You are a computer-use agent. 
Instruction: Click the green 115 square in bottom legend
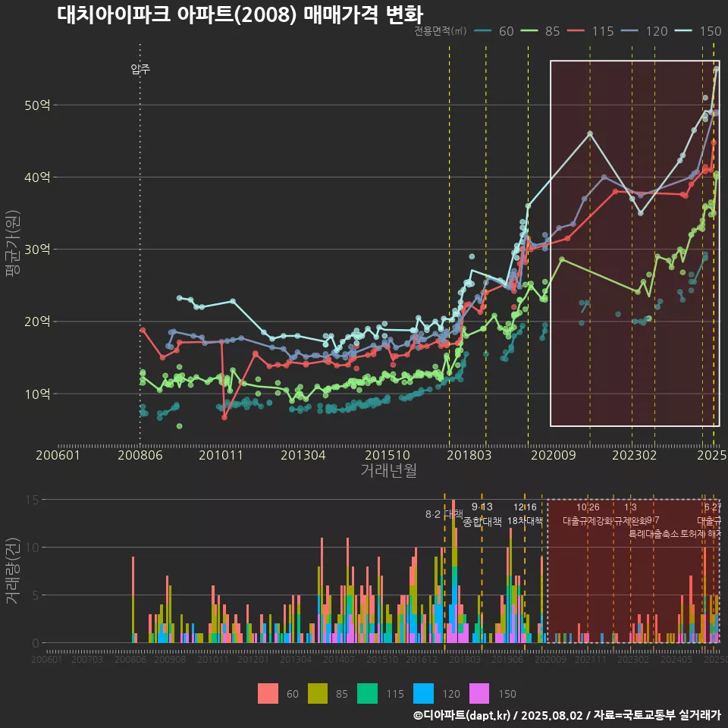(x=367, y=694)
